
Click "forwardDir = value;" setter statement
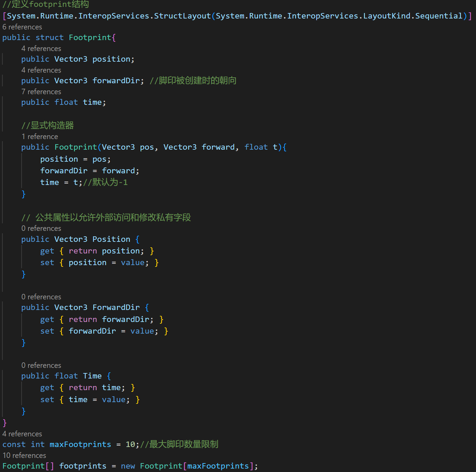pyautogui.click(x=114, y=331)
